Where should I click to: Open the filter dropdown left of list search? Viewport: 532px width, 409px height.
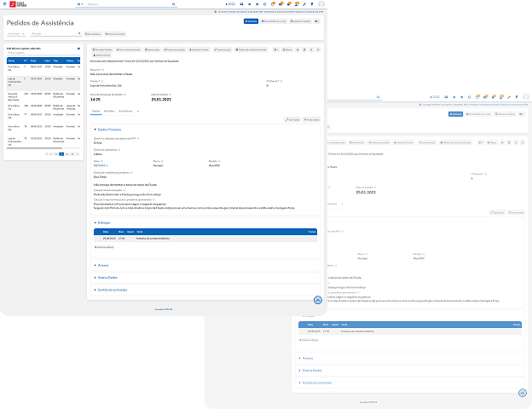(x=16, y=34)
